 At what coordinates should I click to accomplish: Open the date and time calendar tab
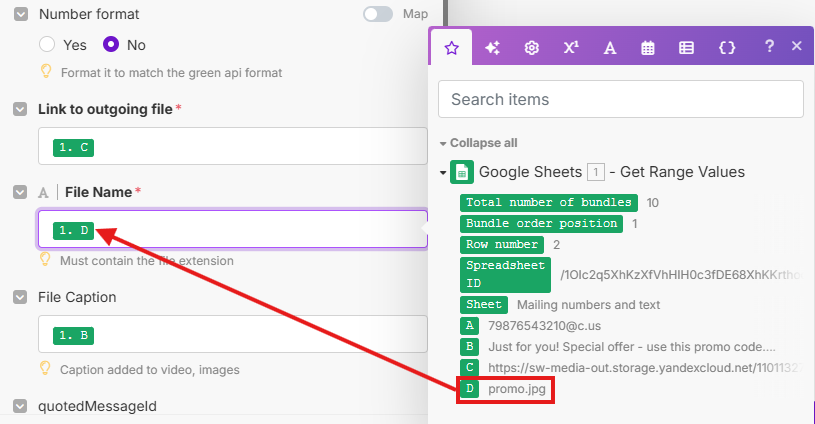coord(648,47)
